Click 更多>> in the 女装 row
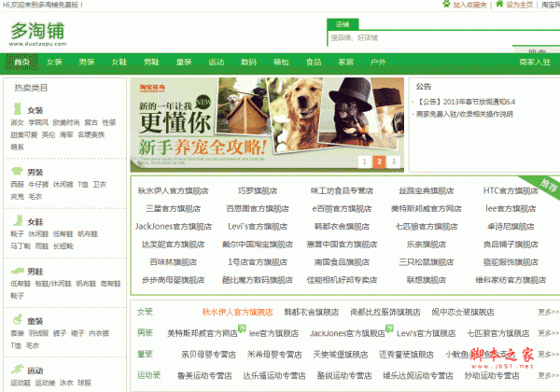 point(548,312)
